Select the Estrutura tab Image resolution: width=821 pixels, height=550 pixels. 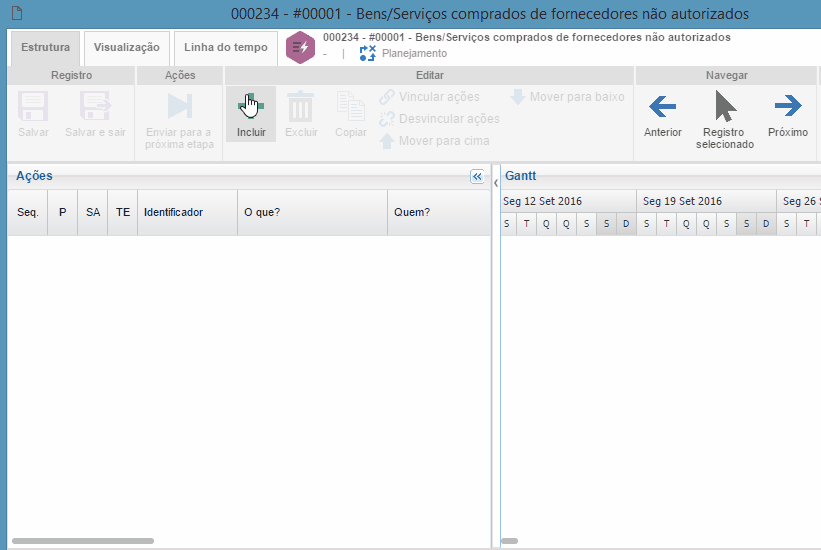pyautogui.click(x=45, y=47)
